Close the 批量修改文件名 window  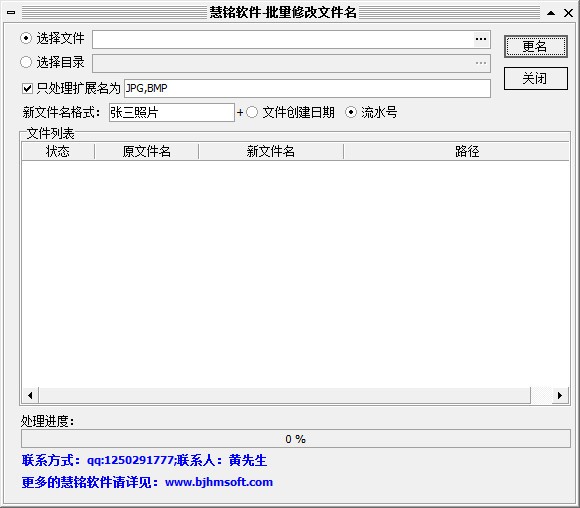pos(569,13)
